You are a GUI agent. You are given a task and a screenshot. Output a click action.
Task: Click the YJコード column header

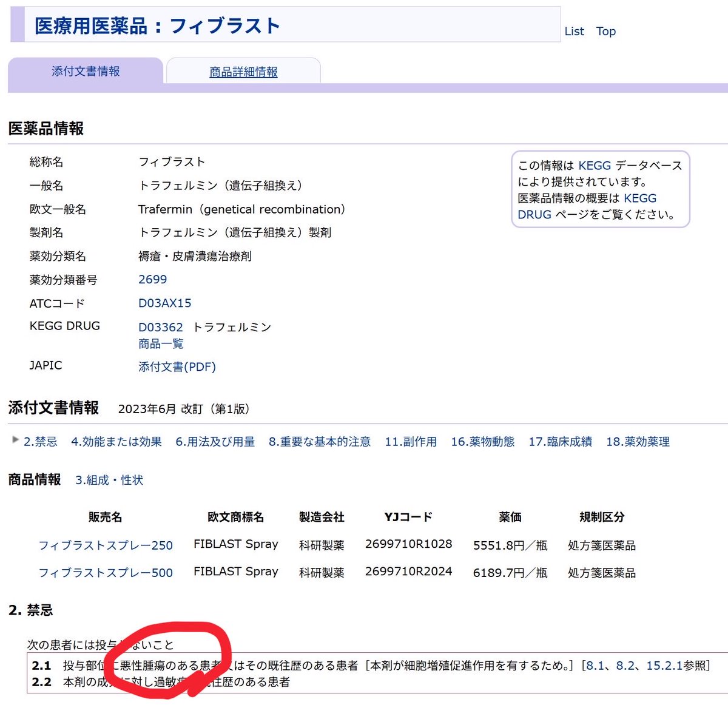click(408, 517)
